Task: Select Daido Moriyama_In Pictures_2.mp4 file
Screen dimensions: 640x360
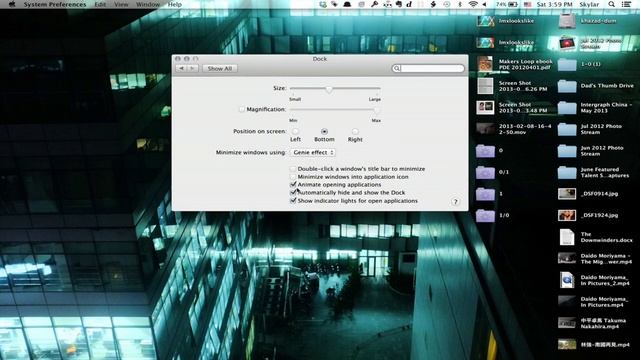Action: coord(567,280)
